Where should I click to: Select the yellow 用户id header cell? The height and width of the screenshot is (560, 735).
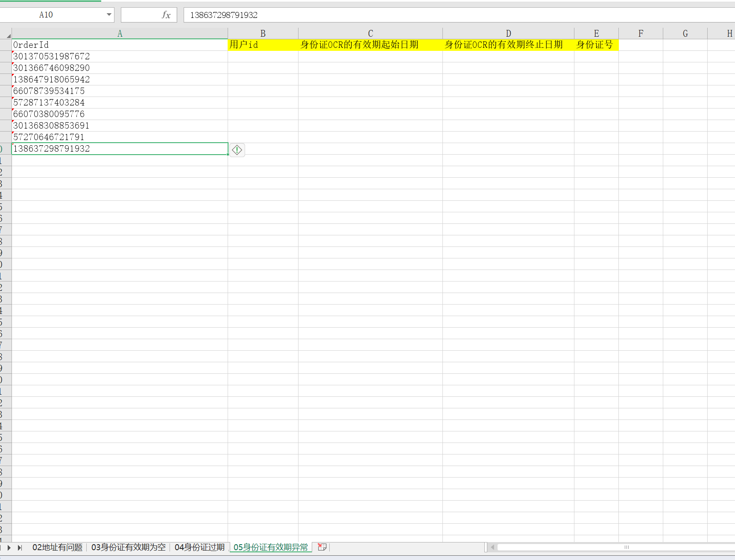263,44
